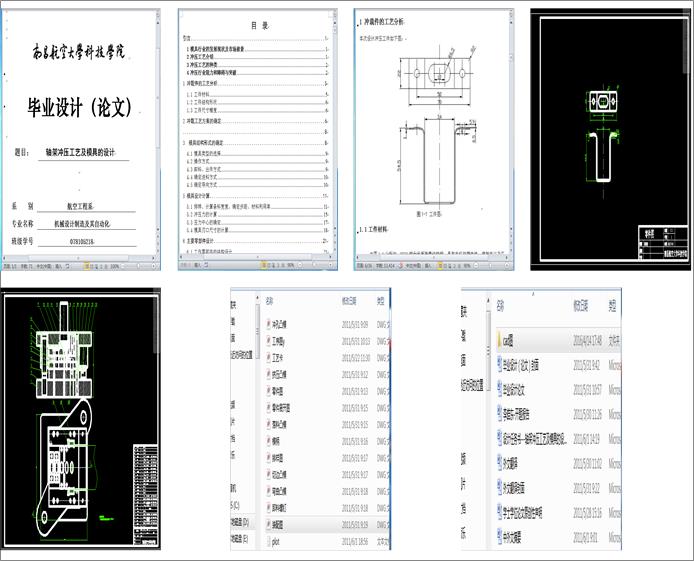Sort DWG file list by 名称 column
Viewport: 694px width, 561px height.
pyautogui.click(x=269, y=301)
